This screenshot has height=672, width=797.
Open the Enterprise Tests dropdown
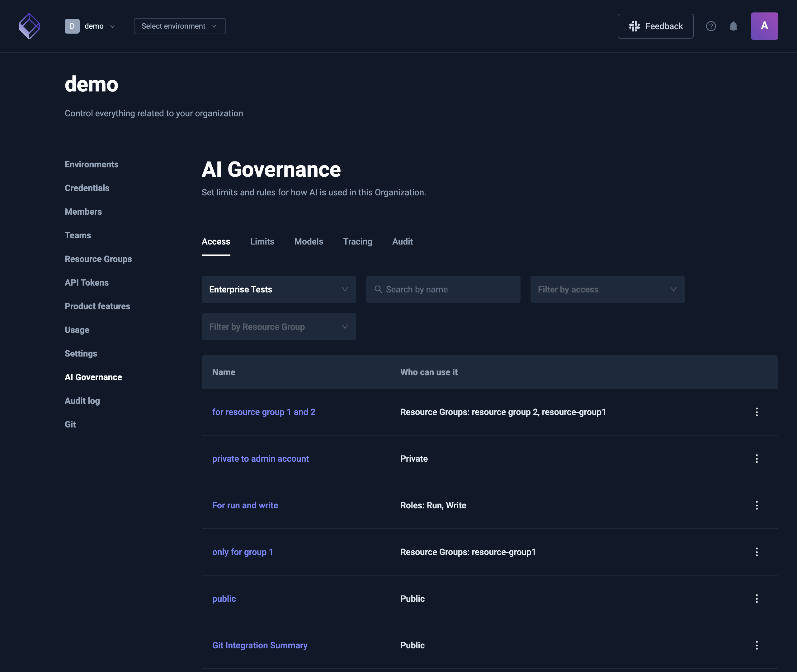click(x=279, y=290)
